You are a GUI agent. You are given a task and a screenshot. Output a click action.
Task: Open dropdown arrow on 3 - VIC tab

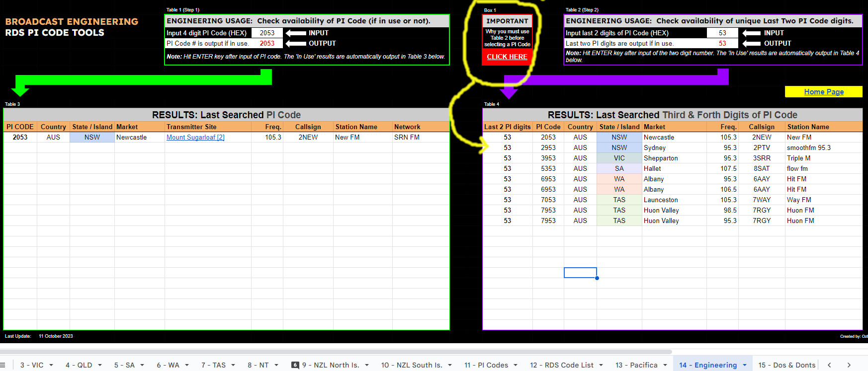point(51,365)
